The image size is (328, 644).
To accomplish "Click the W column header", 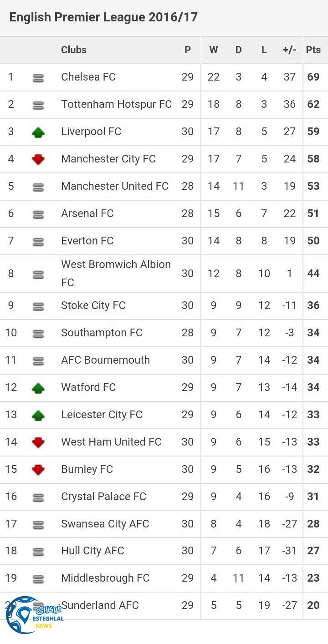I will [214, 50].
